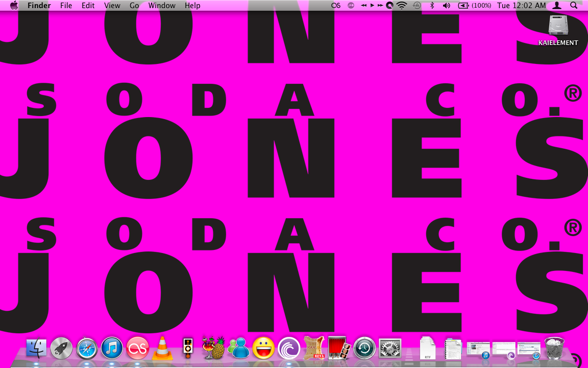Image resolution: width=588 pixels, height=368 pixels.
Task: Open the Time Machine menu bar status
Action: pos(416,5)
